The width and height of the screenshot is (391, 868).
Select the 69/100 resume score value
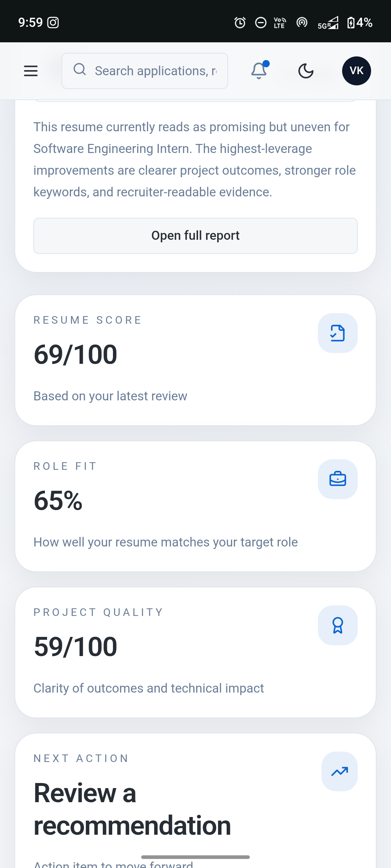point(75,354)
